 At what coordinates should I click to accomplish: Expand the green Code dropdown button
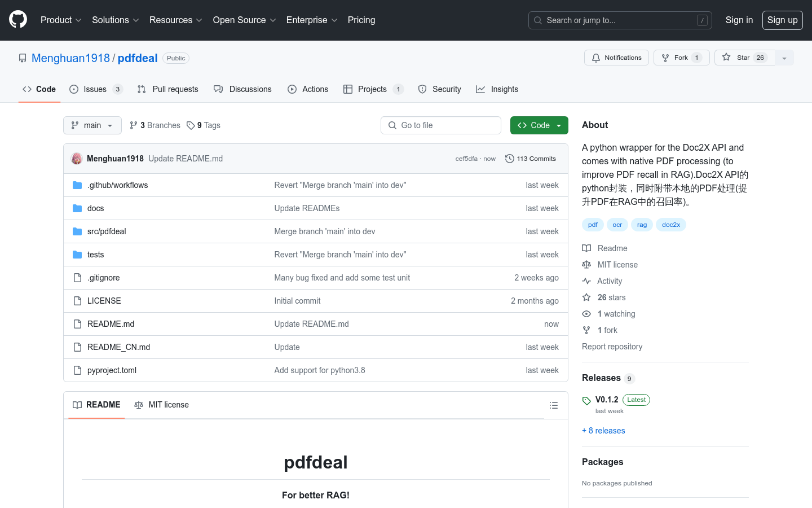539,125
